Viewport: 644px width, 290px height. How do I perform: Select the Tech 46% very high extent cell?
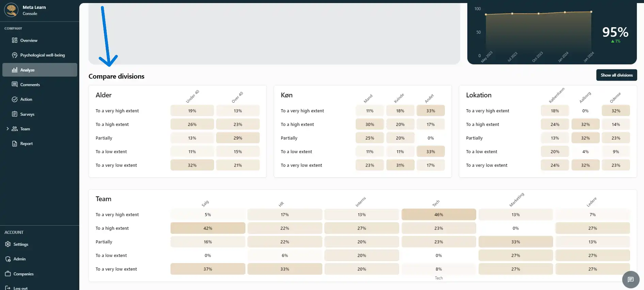(x=438, y=215)
